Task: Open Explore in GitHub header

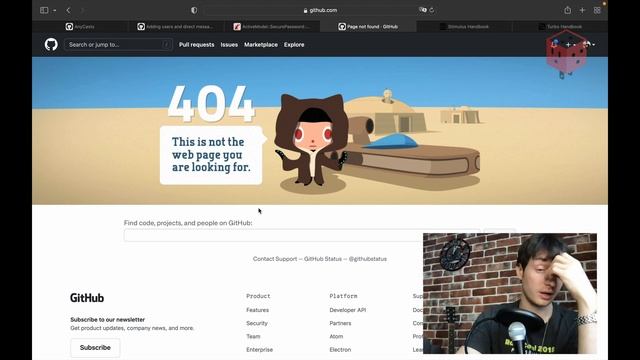Action: click(x=294, y=44)
